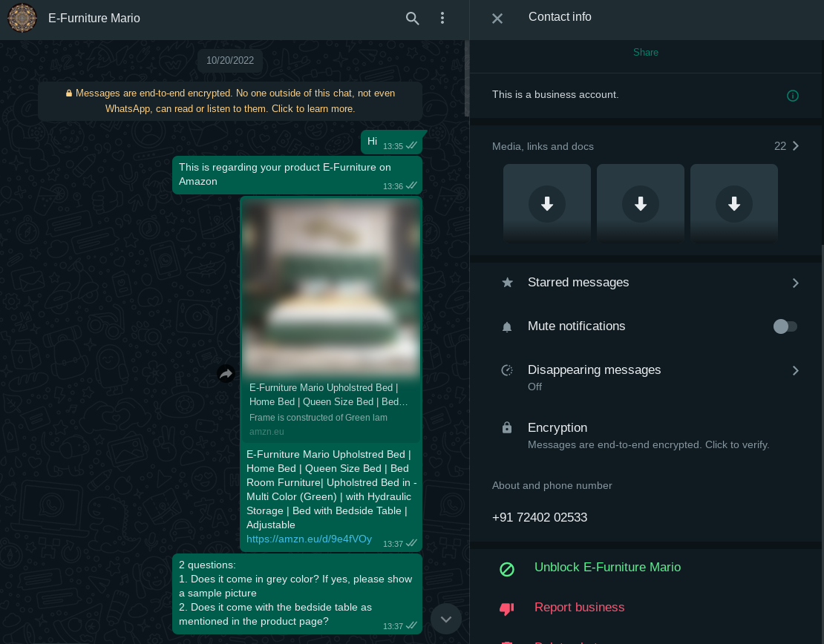Open the blurred bed preview image
Viewport: 824px width, 644px height.
tap(331, 288)
